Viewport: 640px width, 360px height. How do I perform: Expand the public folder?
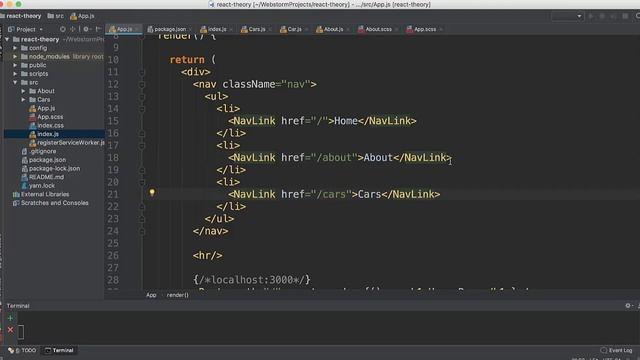(x=15, y=65)
